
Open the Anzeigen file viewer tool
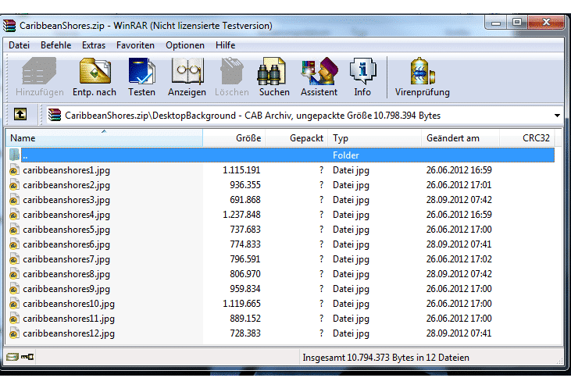(x=187, y=77)
